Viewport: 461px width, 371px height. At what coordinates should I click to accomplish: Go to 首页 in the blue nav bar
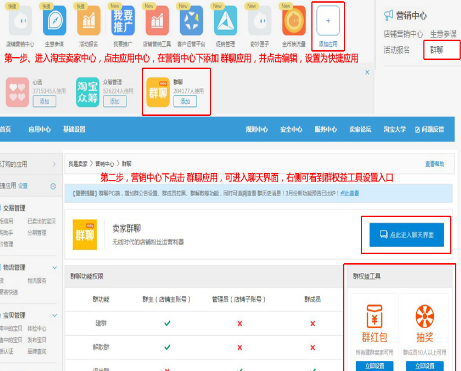point(5,129)
